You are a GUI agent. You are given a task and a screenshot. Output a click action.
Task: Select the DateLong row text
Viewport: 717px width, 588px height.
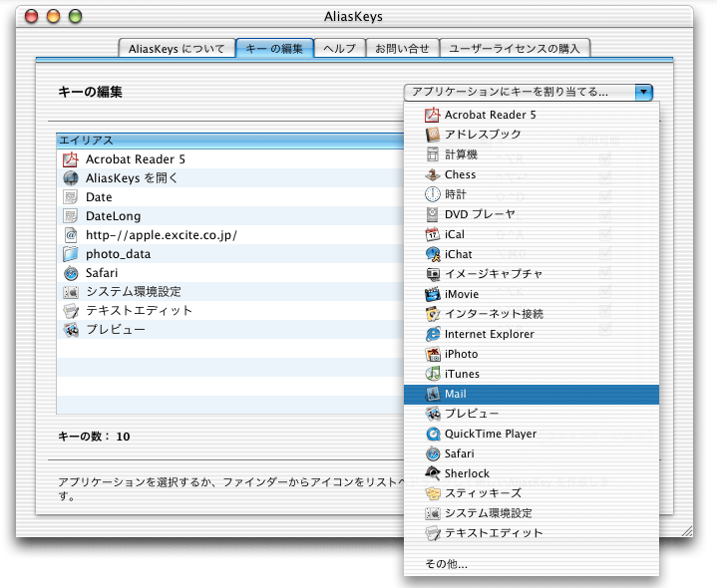(x=113, y=216)
